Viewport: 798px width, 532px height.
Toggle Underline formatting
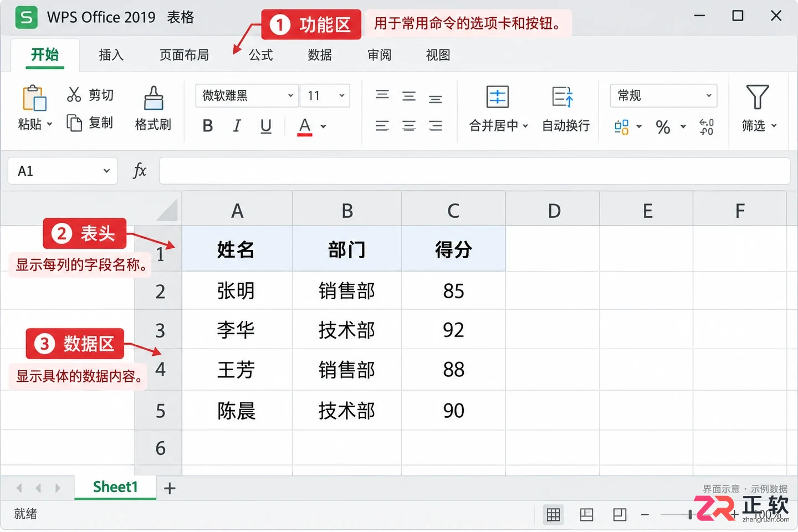[x=266, y=126]
